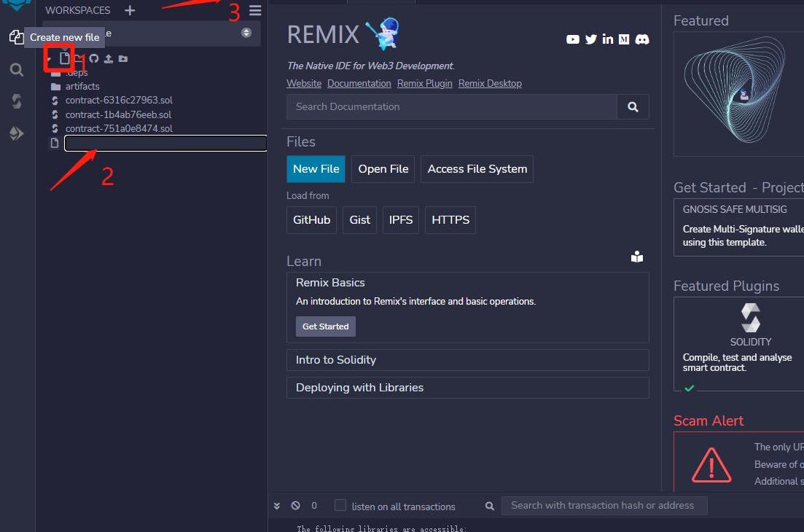Open Remix Medium blog icon
This screenshot has height=532, width=804.
tap(624, 39)
